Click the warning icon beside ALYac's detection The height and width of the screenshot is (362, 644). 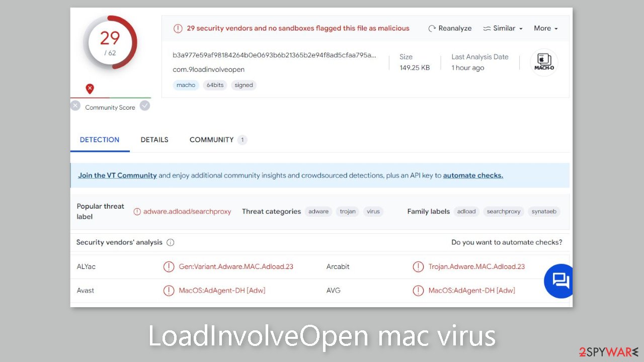(169, 266)
